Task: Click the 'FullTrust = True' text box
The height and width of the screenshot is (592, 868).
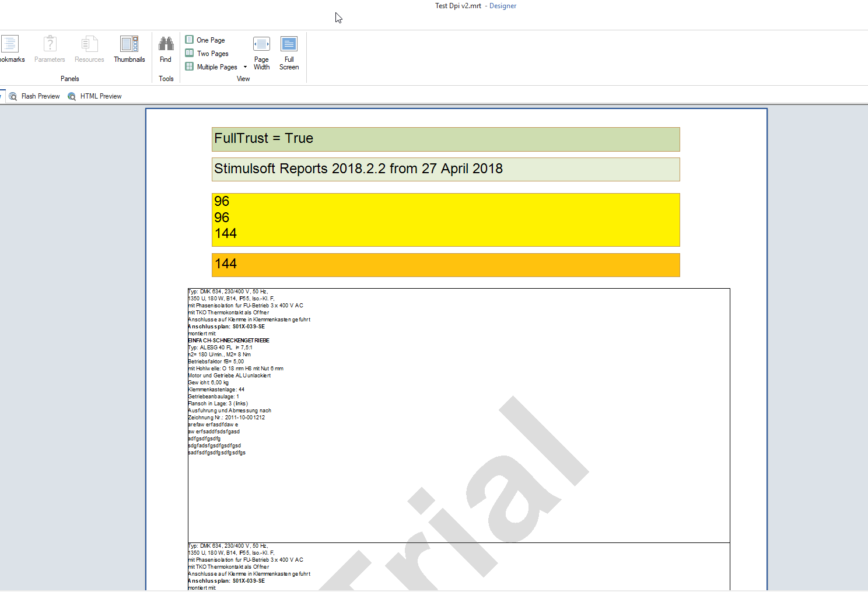Action: click(x=446, y=139)
